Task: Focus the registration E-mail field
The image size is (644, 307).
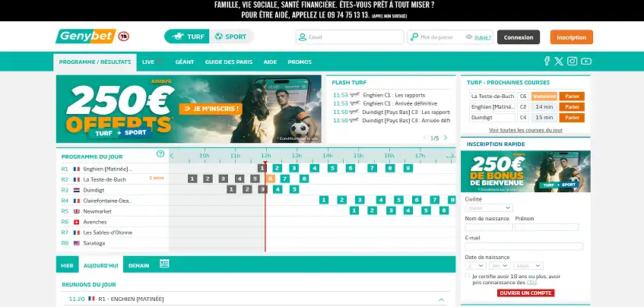Action: pyautogui.click(x=524, y=246)
